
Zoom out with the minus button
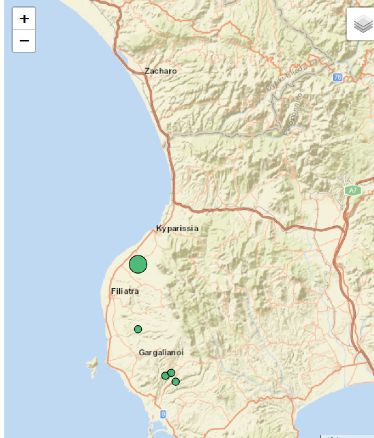point(24,41)
